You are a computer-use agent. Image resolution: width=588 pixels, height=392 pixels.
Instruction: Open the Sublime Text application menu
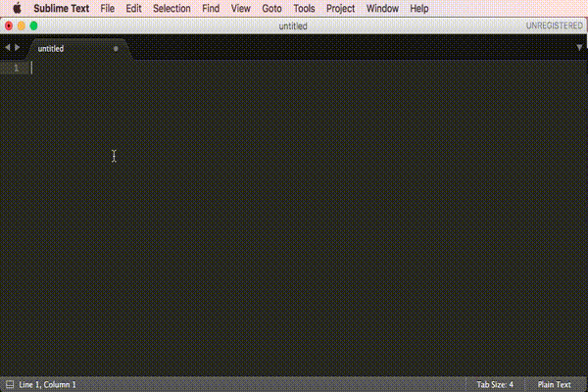[x=62, y=8]
